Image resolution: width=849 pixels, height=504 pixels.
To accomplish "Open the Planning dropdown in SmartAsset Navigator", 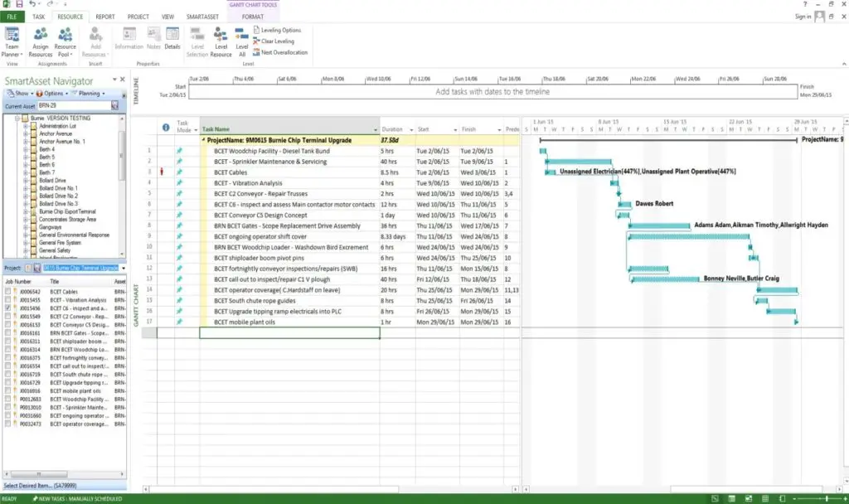I will [x=88, y=94].
